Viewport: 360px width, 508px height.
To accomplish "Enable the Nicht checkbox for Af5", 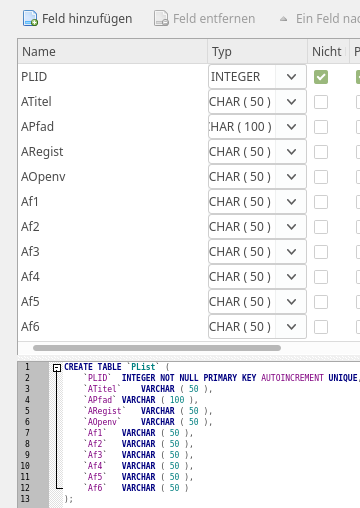I will pos(321,302).
